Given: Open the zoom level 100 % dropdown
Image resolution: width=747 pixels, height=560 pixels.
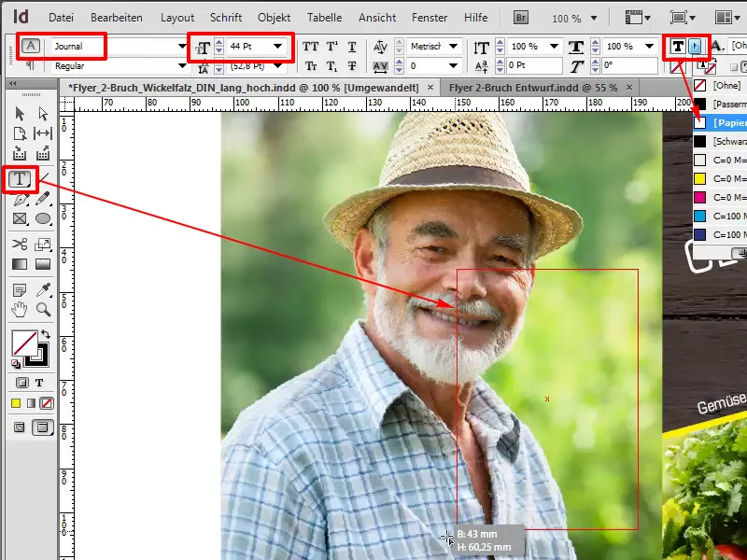Looking at the screenshot, I should pos(594,18).
